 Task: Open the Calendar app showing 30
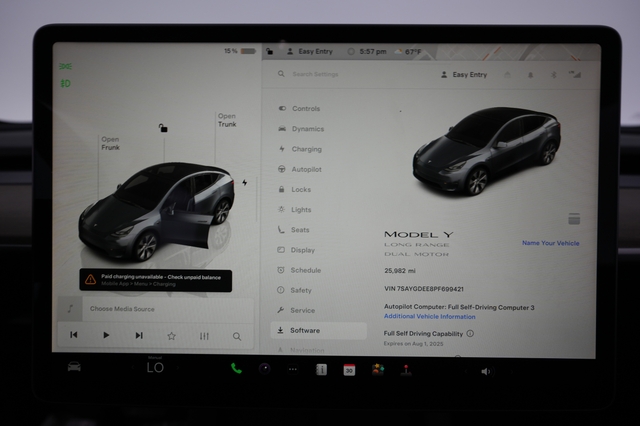tap(349, 370)
